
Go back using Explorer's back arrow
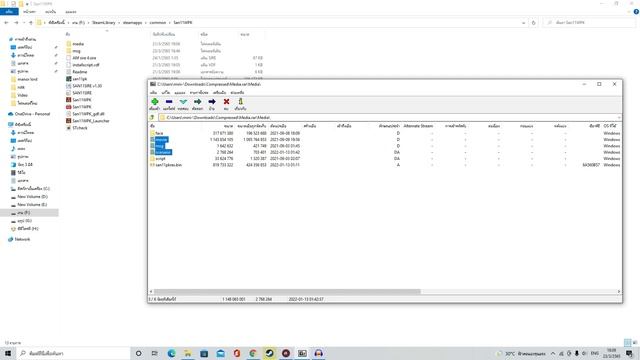click(7, 23)
